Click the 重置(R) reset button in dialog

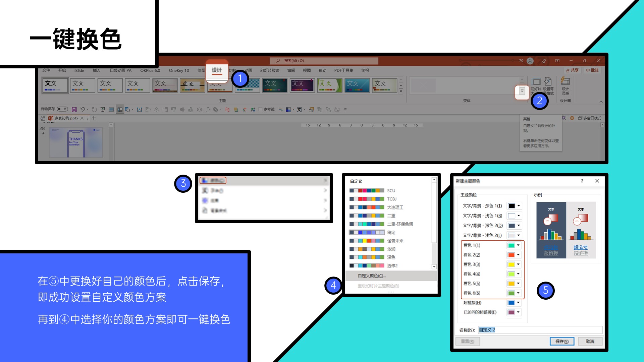point(468,341)
